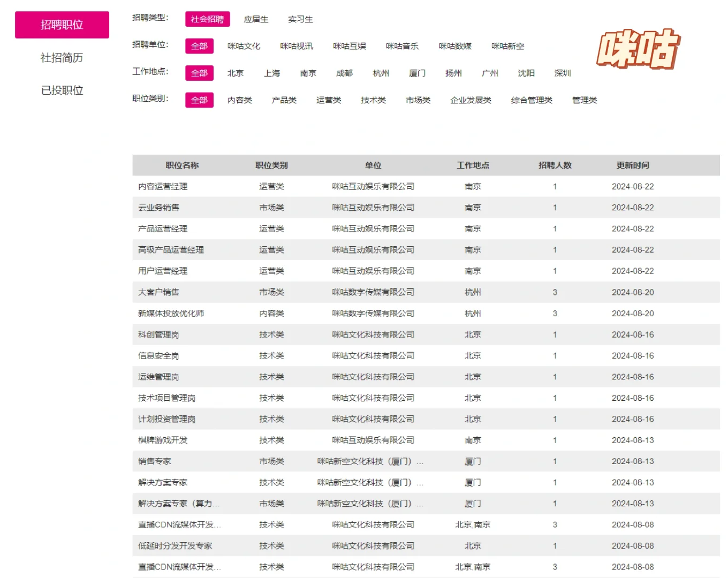Filter work location to 北京
Image resolution: width=728 pixels, height=578 pixels.
(x=236, y=73)
